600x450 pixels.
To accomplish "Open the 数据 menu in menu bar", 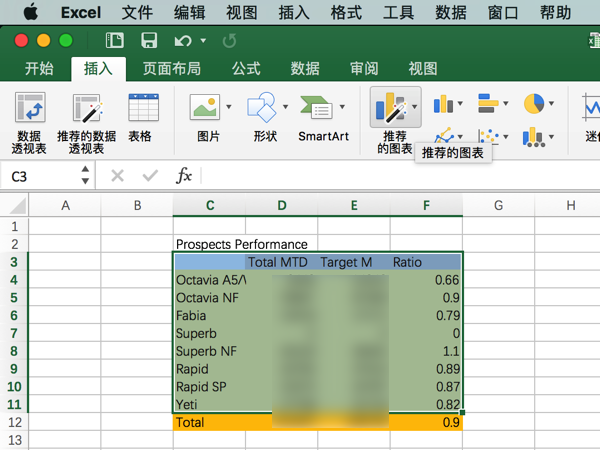I will tap(451, 13).
